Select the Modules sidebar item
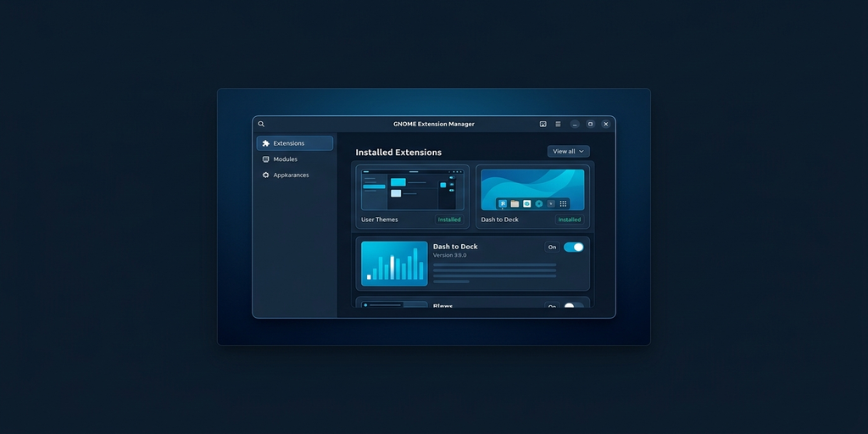Screen dimensions: 868x434 coord(285,159)
